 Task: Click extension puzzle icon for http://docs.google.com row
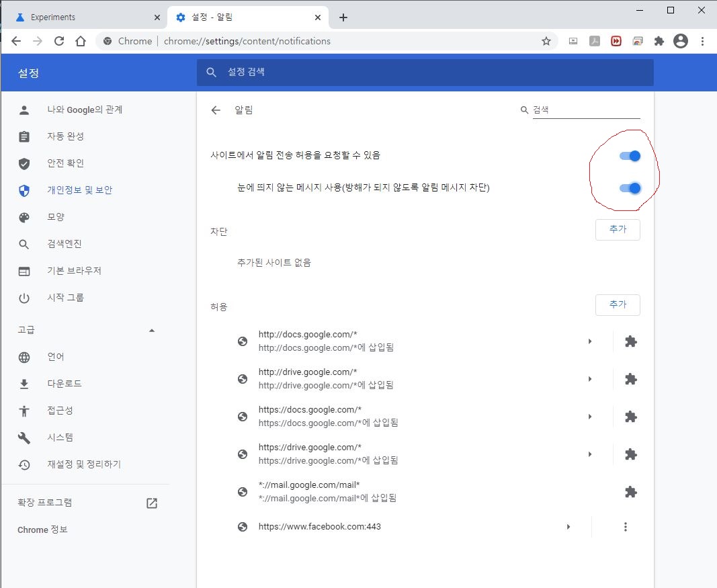(630, 341)
